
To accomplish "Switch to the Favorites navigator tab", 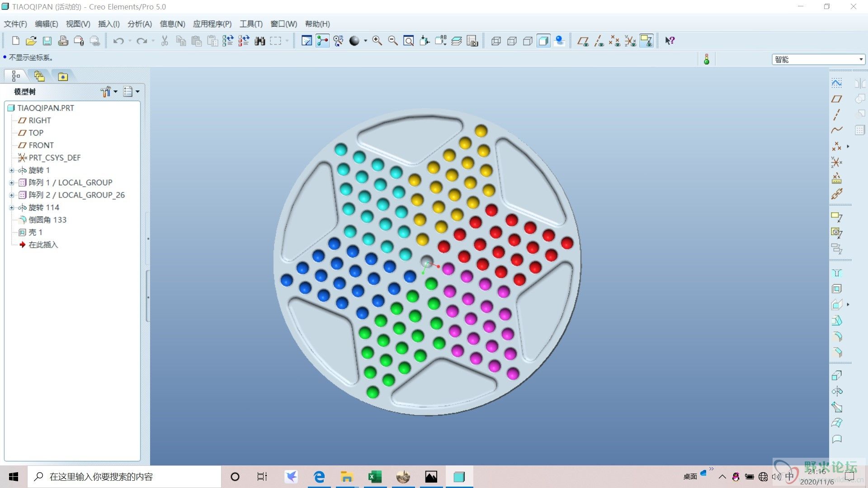I will point(63,76).
